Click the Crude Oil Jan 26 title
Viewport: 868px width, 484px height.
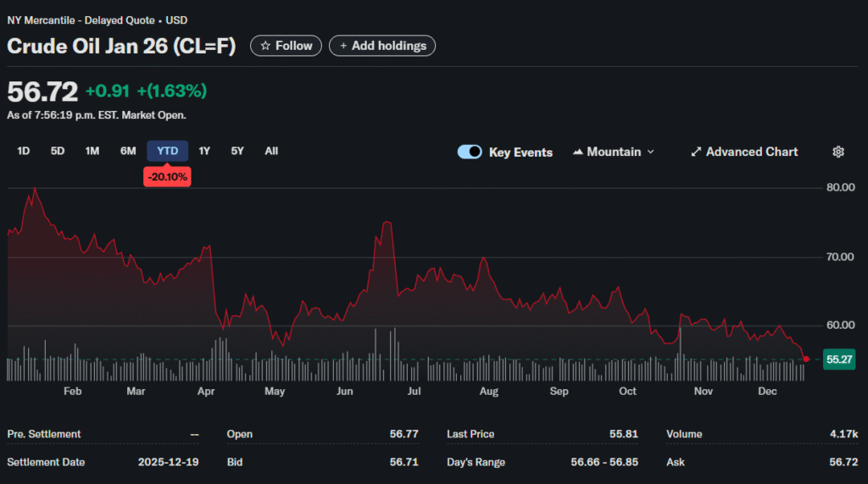pyautogui.click(x=121, y=46)
